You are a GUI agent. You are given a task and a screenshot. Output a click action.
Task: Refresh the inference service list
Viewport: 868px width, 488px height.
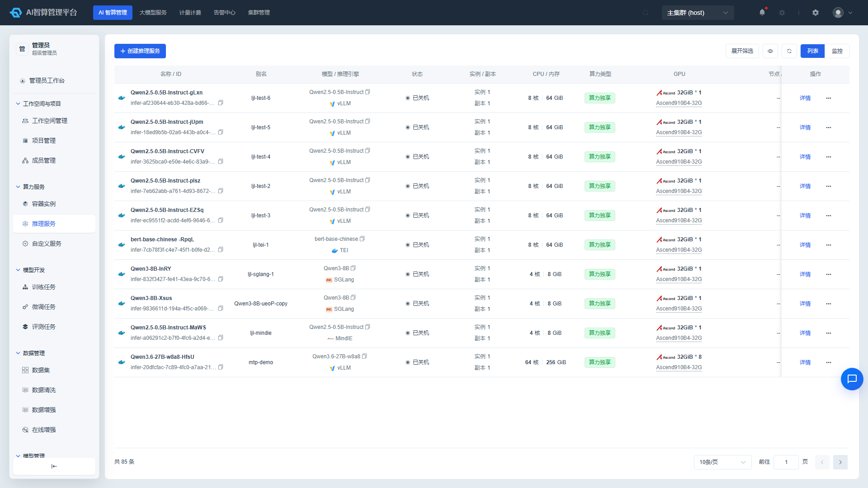789,51
